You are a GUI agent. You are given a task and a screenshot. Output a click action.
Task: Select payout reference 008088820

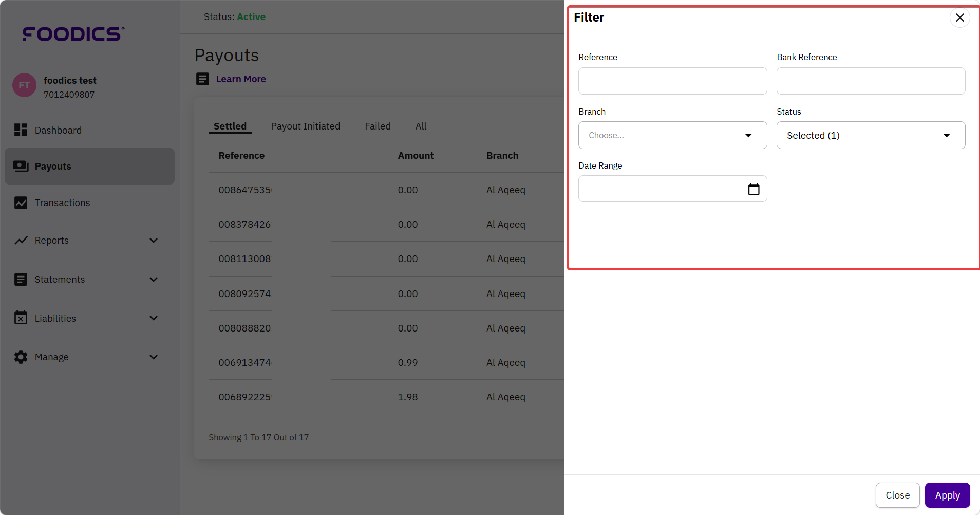click(x=244, y=328)
